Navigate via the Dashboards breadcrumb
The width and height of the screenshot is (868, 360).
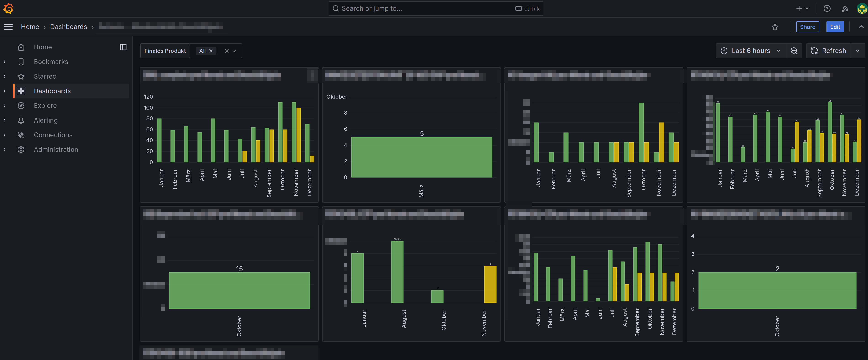point(68,27)
